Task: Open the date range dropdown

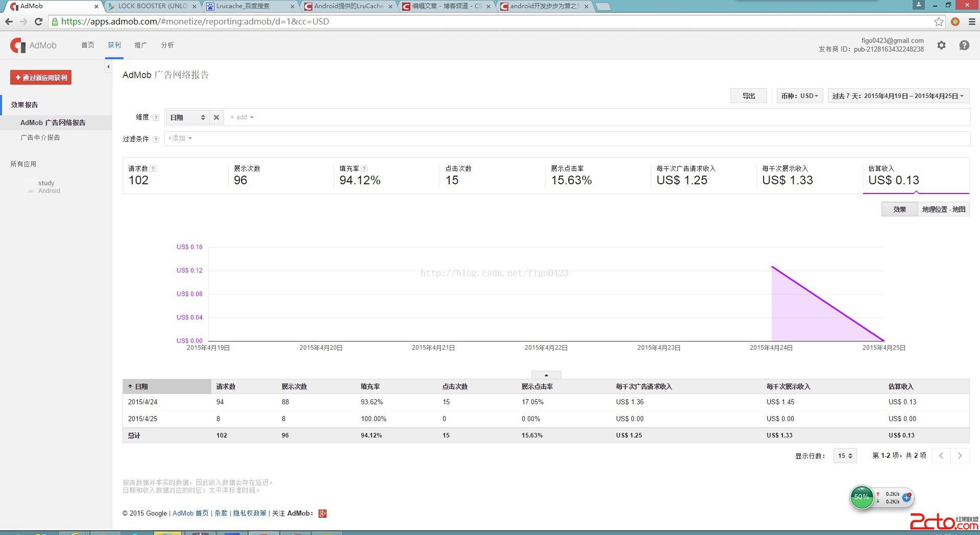Action: (898, 96)
